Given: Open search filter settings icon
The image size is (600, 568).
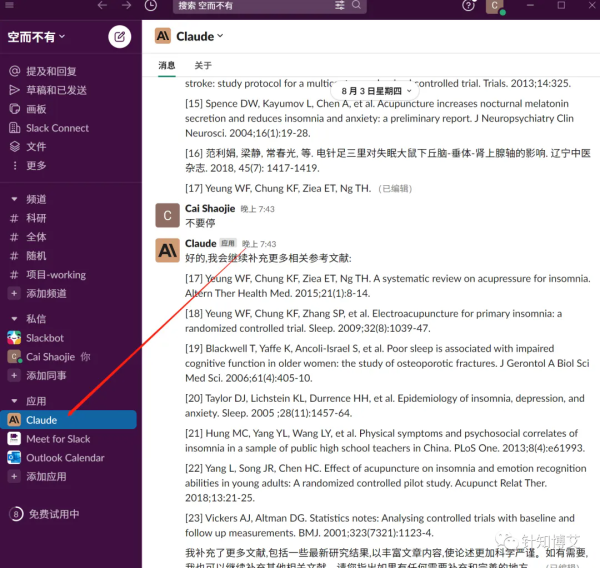Looking at the screenshot, I should (x=340, y=5).
